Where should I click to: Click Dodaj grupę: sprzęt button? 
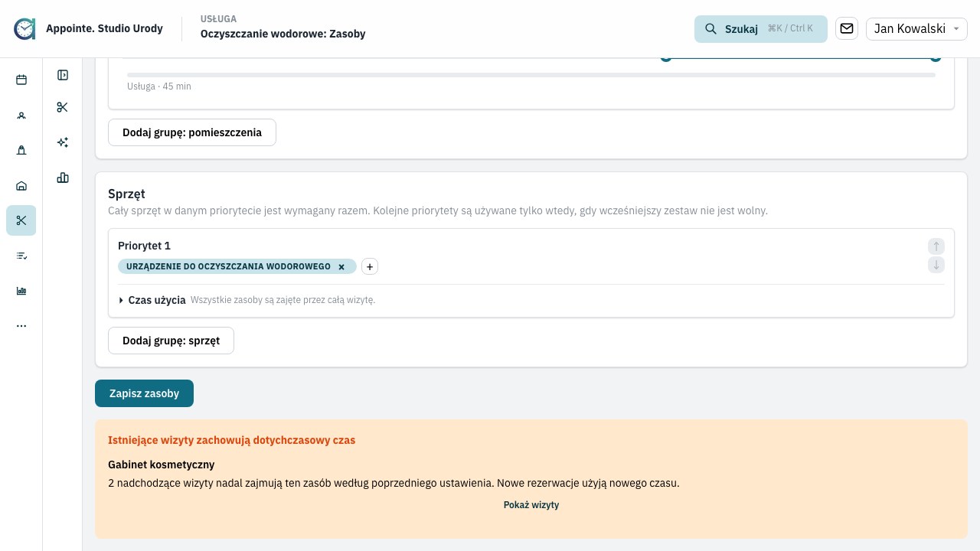pyautogui.click(x=171, y=341)
